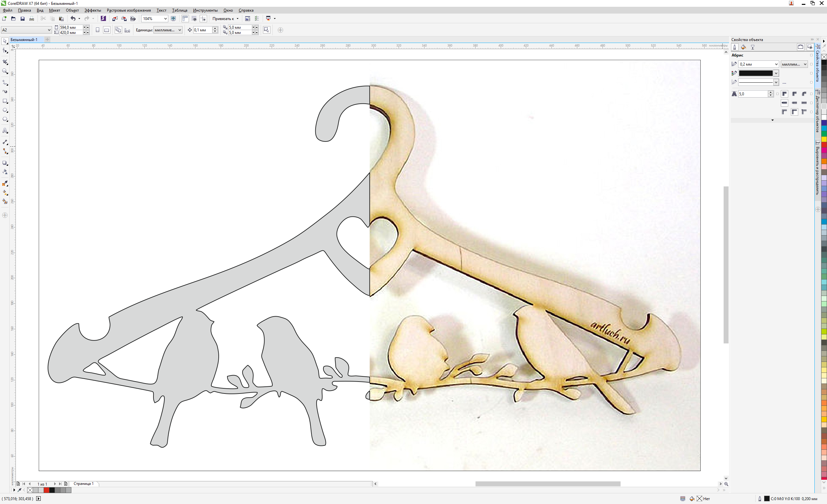
Task: Open the A2 page size dropdown
Action: click(x=49, y=30)
